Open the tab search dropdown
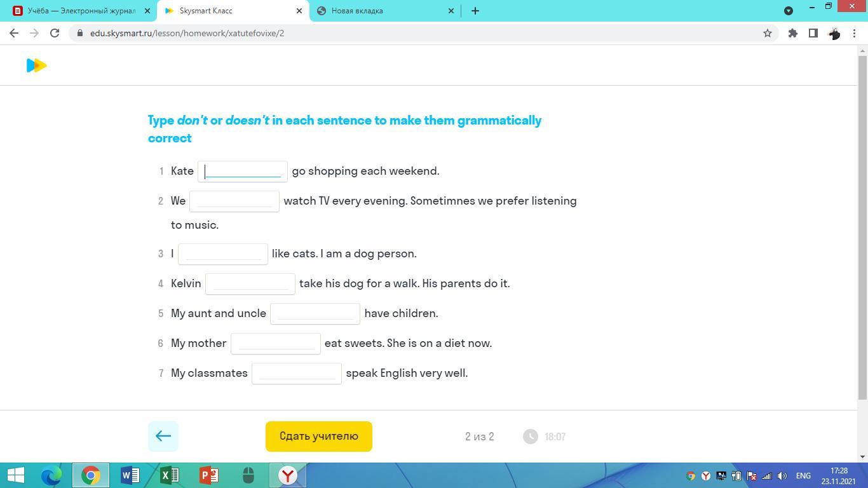This screenshot has height=488, width=868. coord(789,11)
